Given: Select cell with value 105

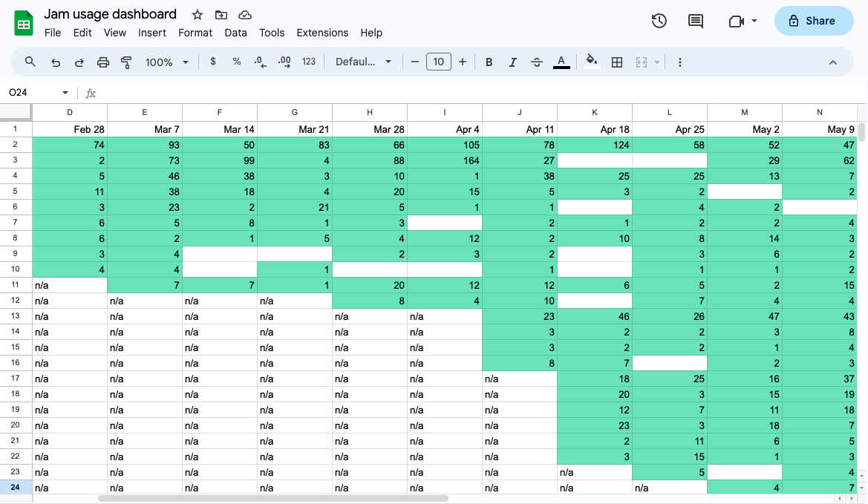Looking at the screenshot, I should pos(445,145).
